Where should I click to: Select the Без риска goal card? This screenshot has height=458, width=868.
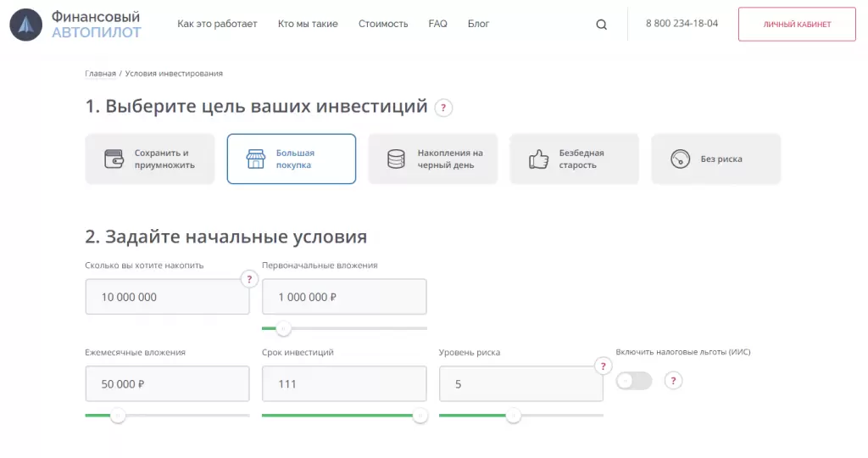715,159
